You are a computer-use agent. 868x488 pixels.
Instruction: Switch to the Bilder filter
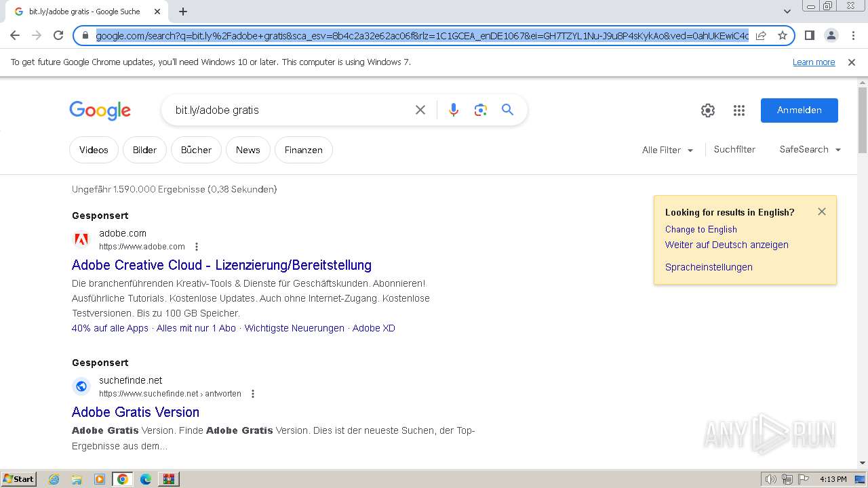click(144, 150)
